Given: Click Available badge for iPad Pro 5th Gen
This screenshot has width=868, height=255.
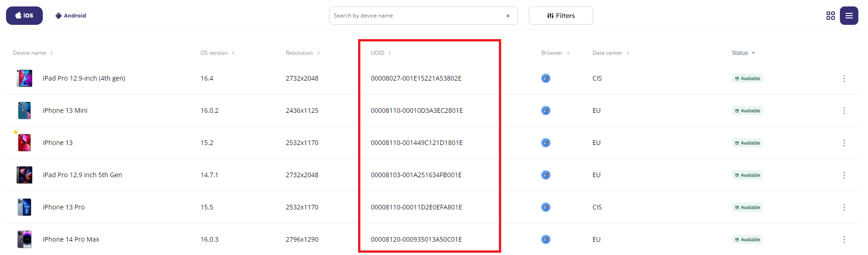Looking at the screenshot, I should pyautogui.click(x=747, y=175).
